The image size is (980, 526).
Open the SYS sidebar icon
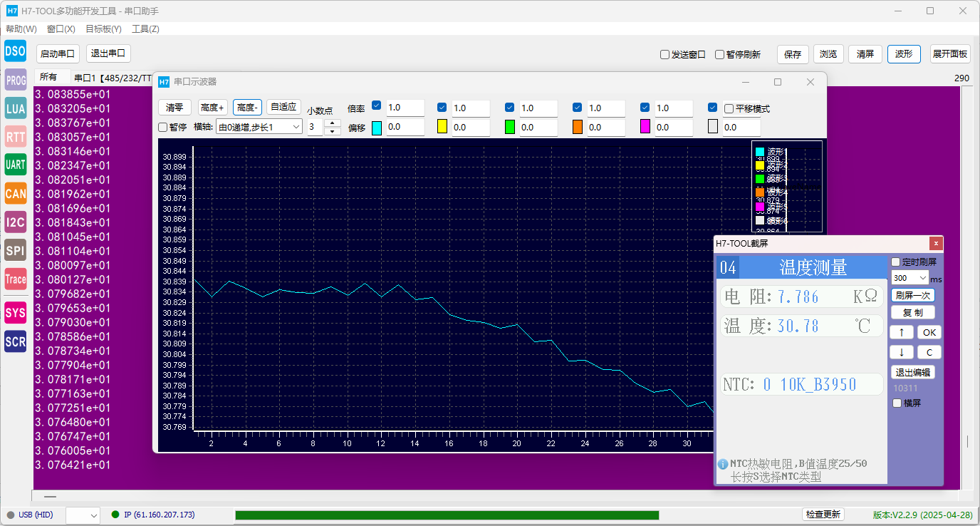(16, 313)
